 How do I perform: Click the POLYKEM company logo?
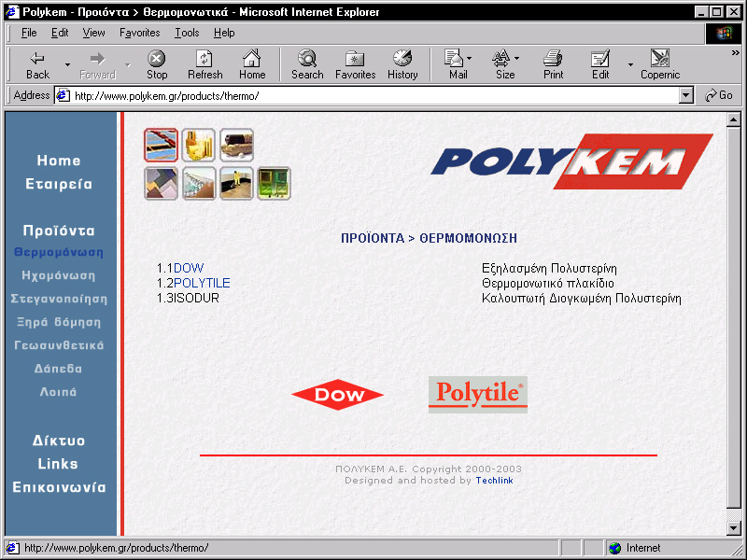(x=571, y=161)
